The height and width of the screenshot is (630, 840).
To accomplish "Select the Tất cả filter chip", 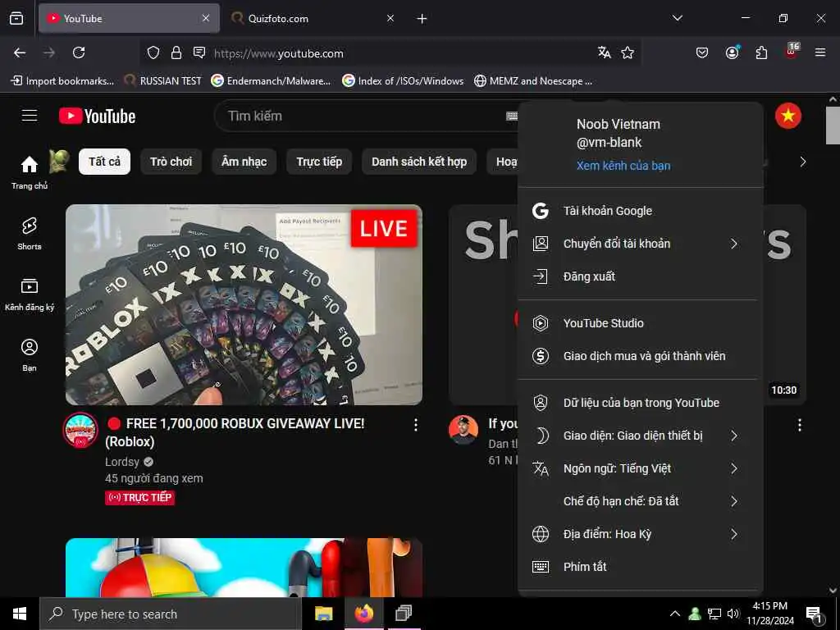I will 104,162.
